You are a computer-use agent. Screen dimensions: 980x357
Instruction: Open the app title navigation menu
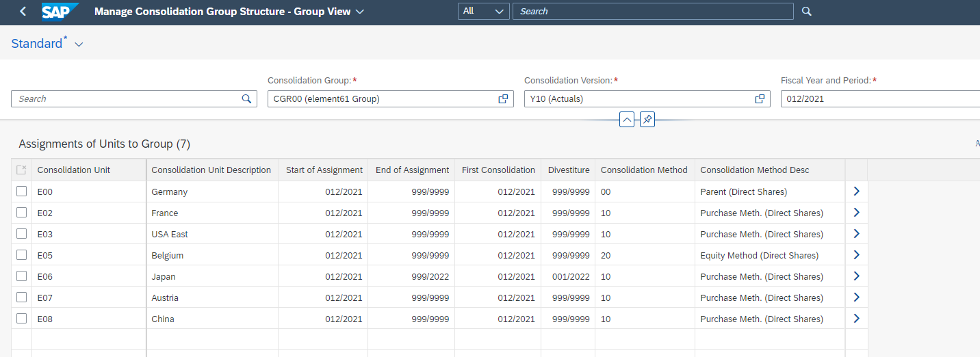(361, 12)
